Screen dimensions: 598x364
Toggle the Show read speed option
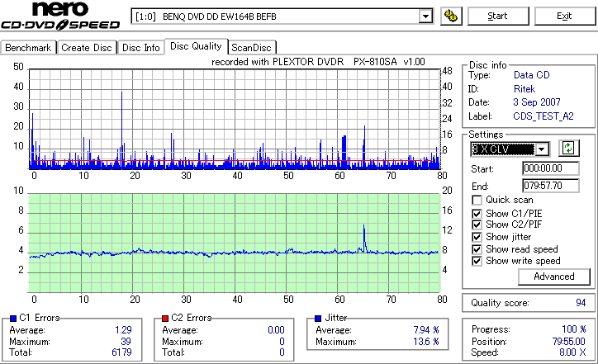(477, 249)
